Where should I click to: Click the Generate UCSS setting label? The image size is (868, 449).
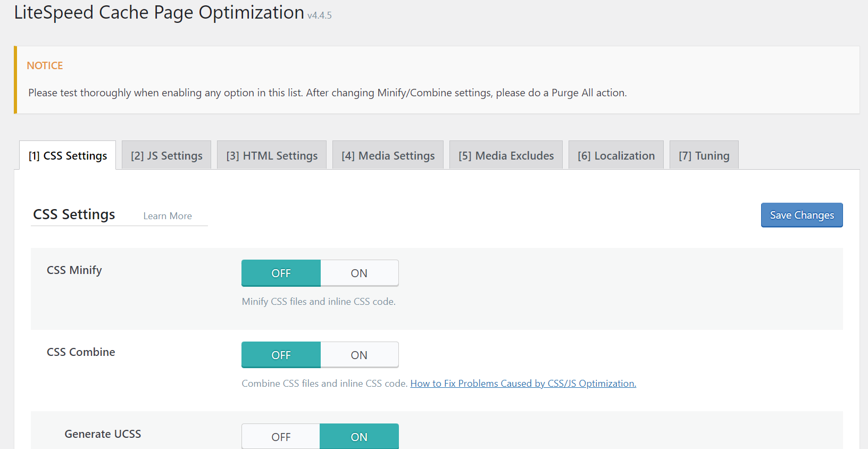(103, 434)
